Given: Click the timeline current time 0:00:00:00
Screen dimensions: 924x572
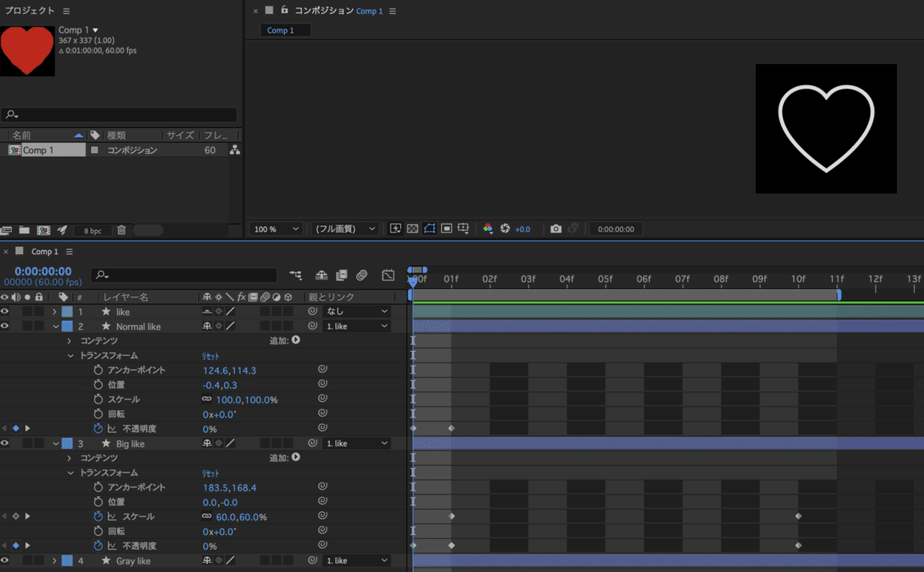Looking at the screenshot, I should [x=43, y=271].
